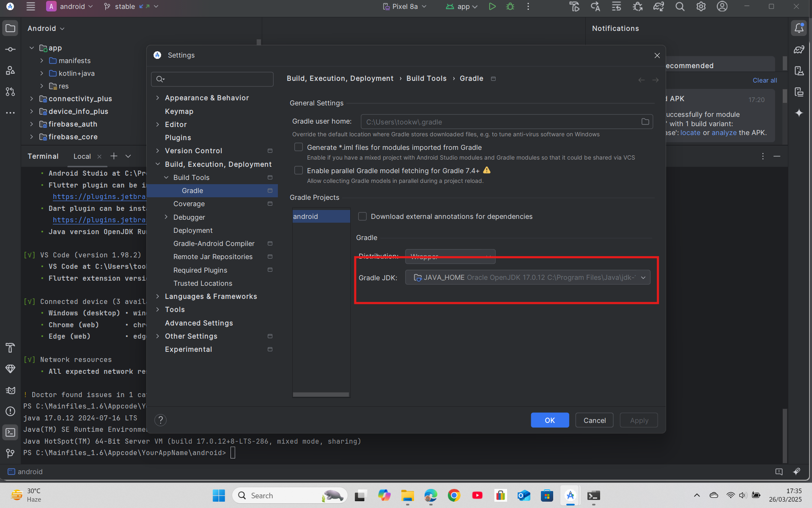Image resolution: width=812 pixels, height=508 pixels.
Task: Expand Appearance & Behavior settings
Action: pos(158,98)
